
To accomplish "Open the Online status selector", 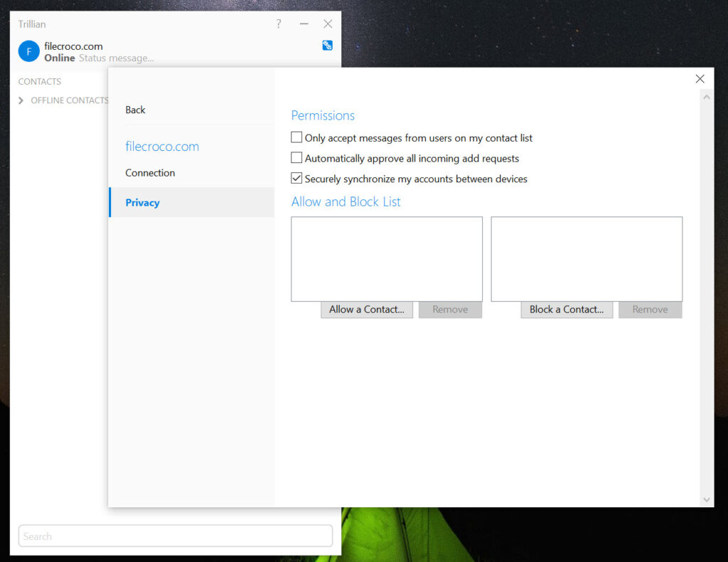I will (60, 58).
